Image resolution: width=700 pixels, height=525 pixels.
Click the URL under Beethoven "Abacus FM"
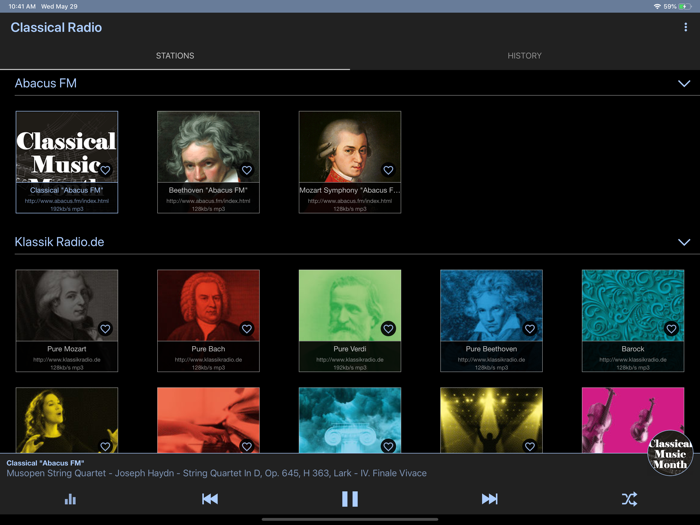[208, 201]
